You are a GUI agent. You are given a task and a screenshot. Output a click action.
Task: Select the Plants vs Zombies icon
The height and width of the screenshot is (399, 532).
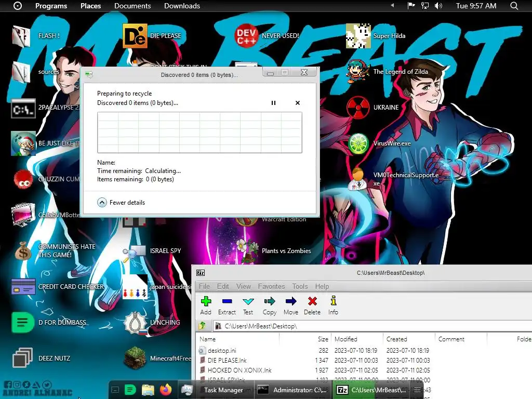click(248, 251)
